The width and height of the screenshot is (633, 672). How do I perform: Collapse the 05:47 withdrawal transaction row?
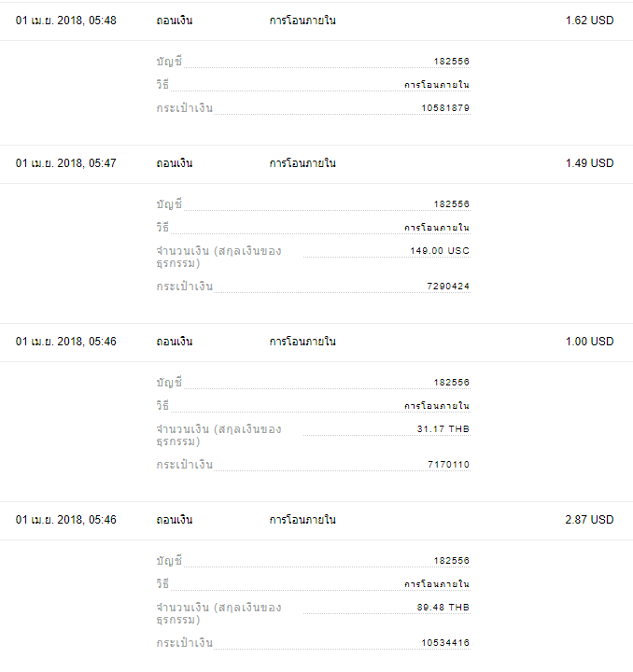(x=316, y=163)
